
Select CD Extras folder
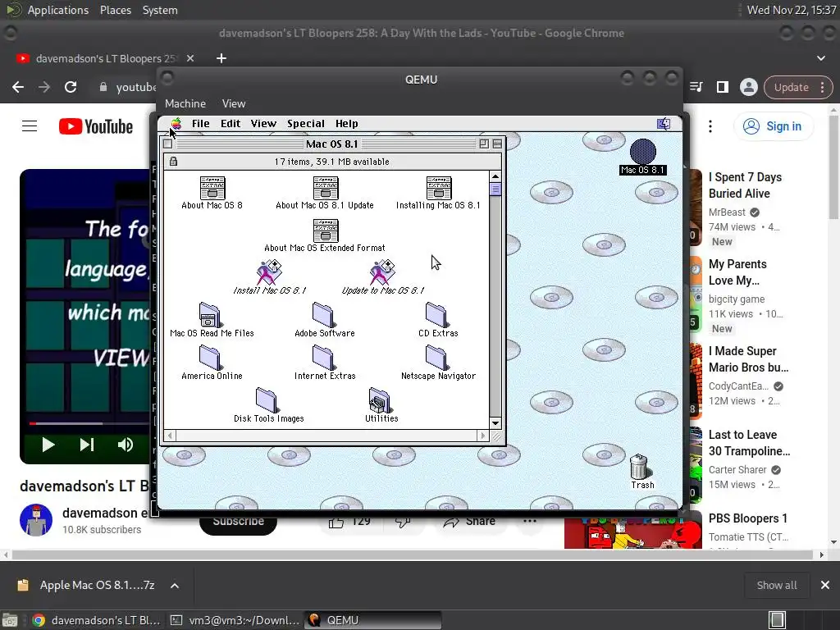click(x=436, y=315)
